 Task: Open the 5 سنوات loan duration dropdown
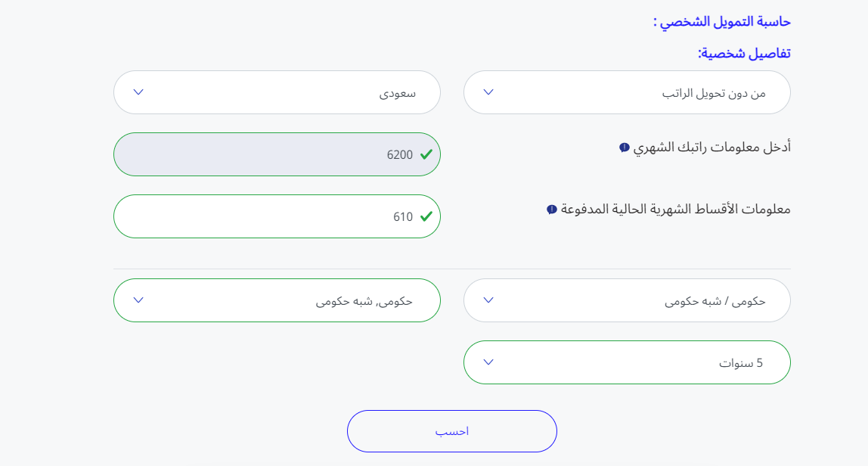click(628, 362)
